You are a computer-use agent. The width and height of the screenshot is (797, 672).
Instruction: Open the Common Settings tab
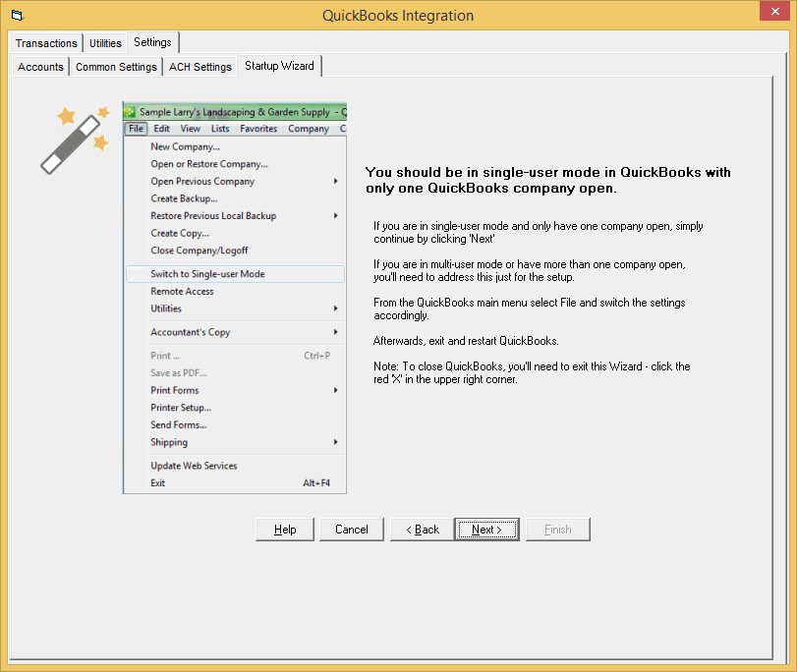point(116,67)
